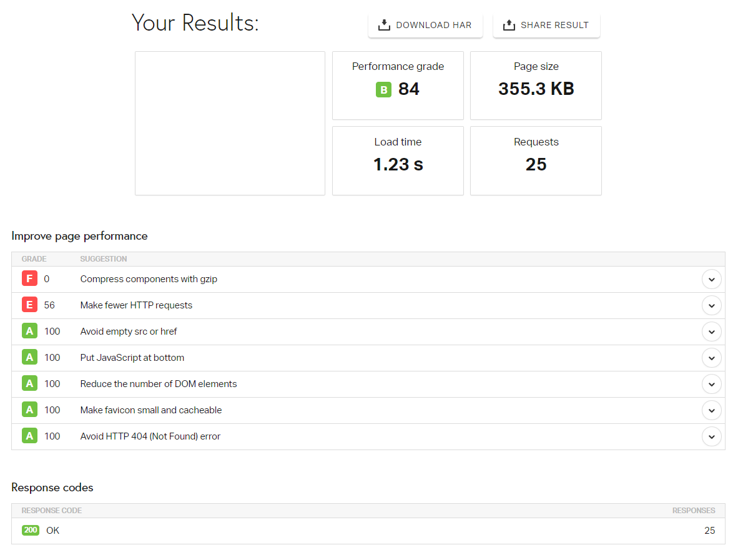738x560 pixels.
Task: Click the download icon on DOWNLOAD HAR button
Action: coord(383,25)
